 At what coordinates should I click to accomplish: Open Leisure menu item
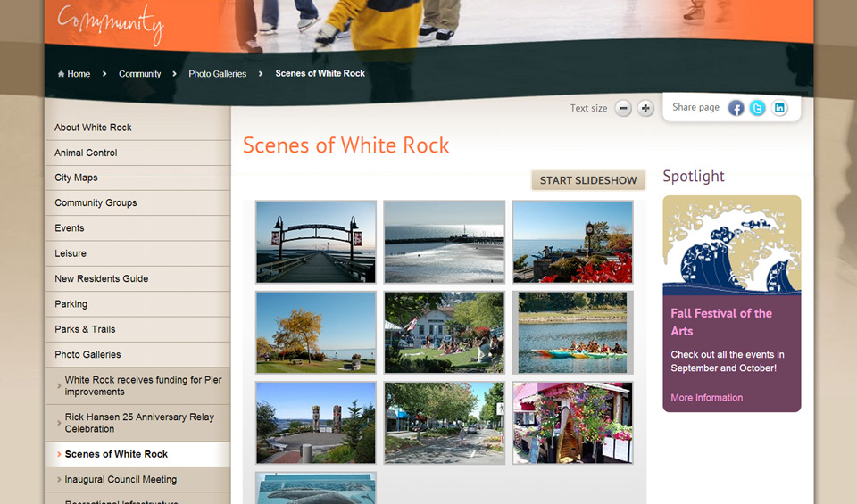tap(137, 253)
